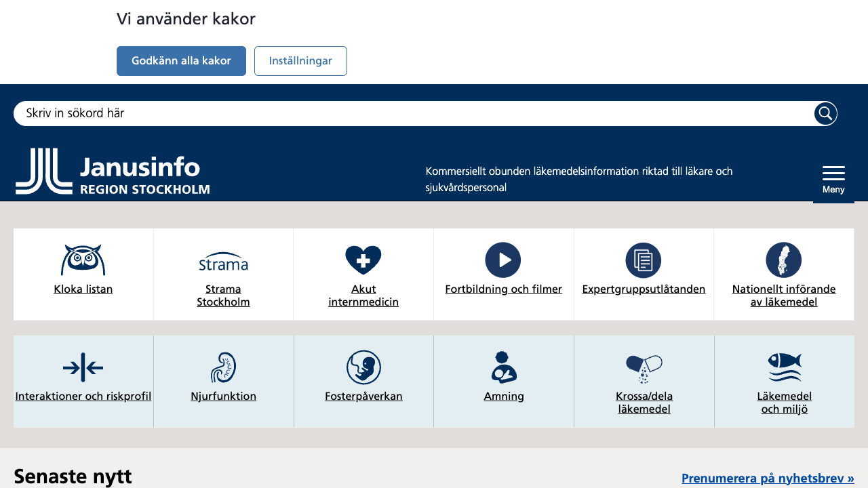This screenshot has height=488, width=868.
Task: Follow the Prenumerera på nyhetsbrev link
Action: click(x=768, y=478)
